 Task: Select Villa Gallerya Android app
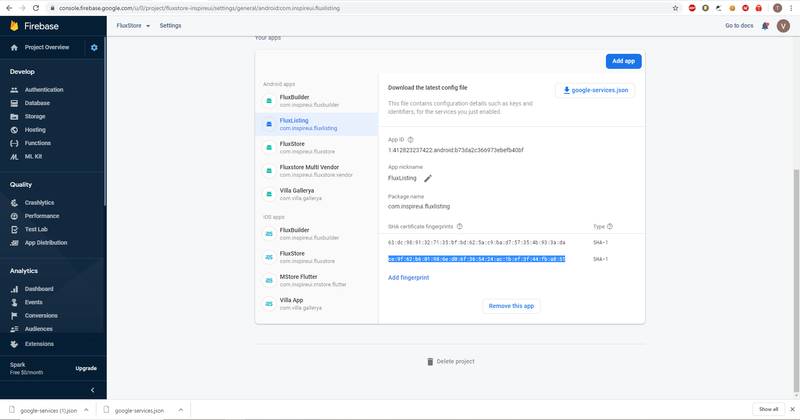tap(316, 194)
